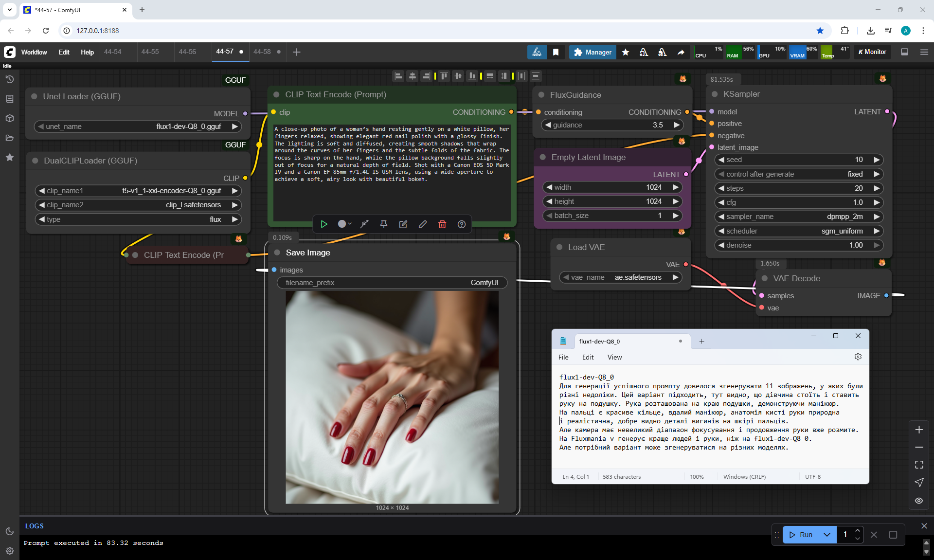Open the sampler_name dpmpp_2m combo
934x560 pixels.
(x=798, y=217)
